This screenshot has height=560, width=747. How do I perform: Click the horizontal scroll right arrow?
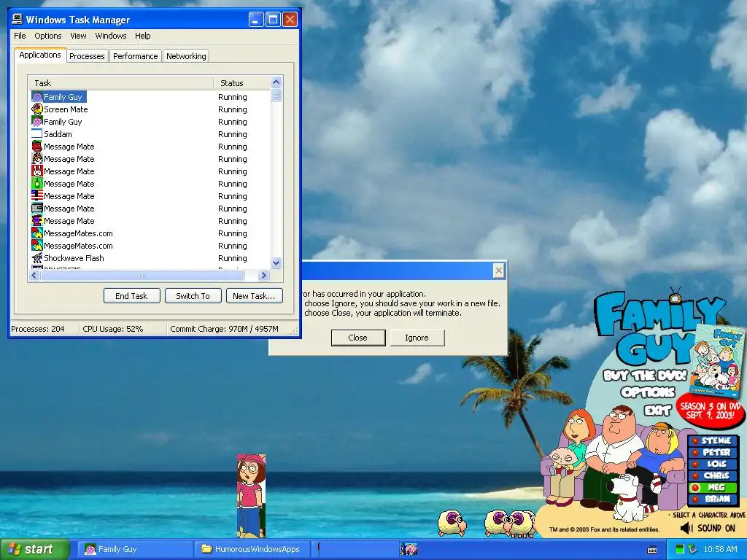[263, 275]
